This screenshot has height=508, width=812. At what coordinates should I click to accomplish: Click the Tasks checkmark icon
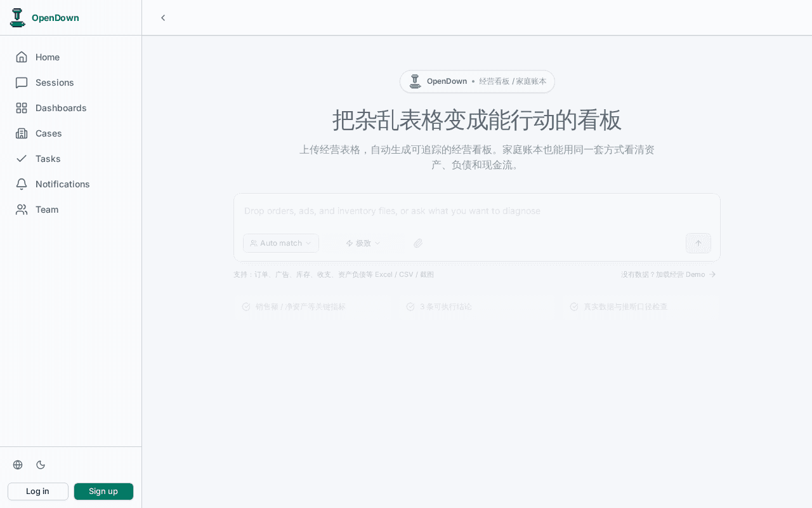tap(22, 159)
